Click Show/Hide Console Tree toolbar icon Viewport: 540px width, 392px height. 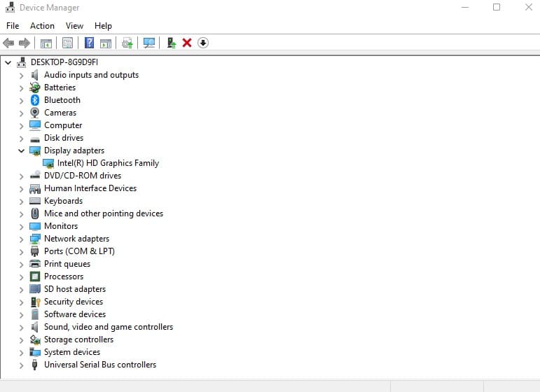[46, 43]
